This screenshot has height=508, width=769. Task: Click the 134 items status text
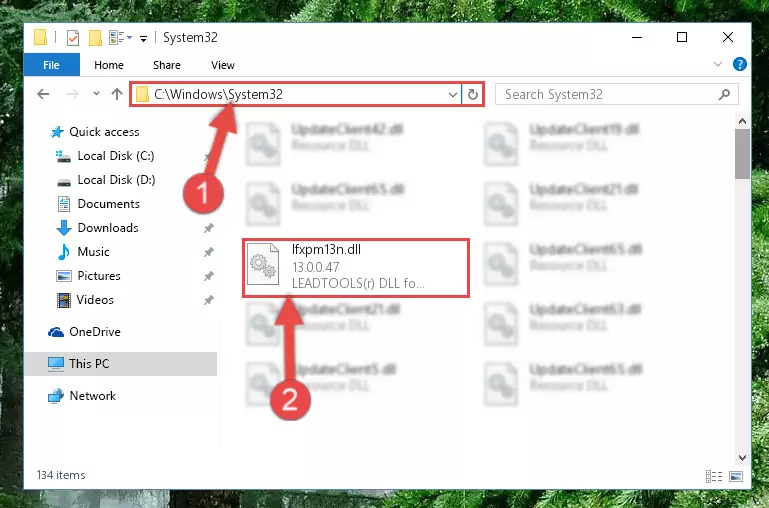coord(61,475)
